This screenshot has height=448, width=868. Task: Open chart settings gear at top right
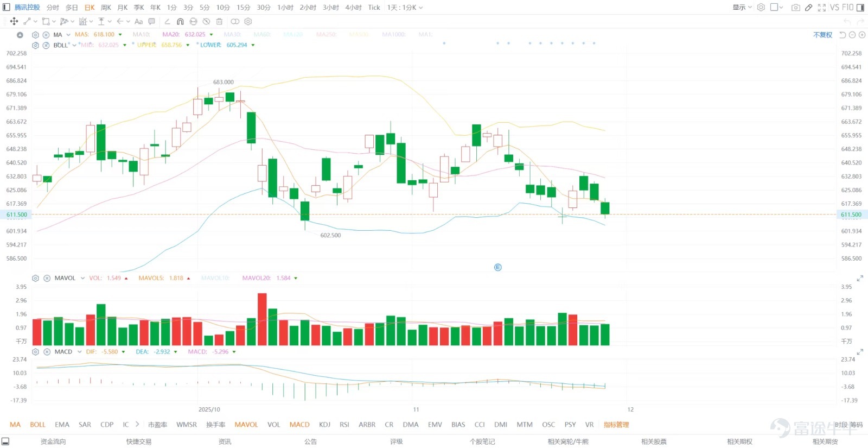[761, 8]
